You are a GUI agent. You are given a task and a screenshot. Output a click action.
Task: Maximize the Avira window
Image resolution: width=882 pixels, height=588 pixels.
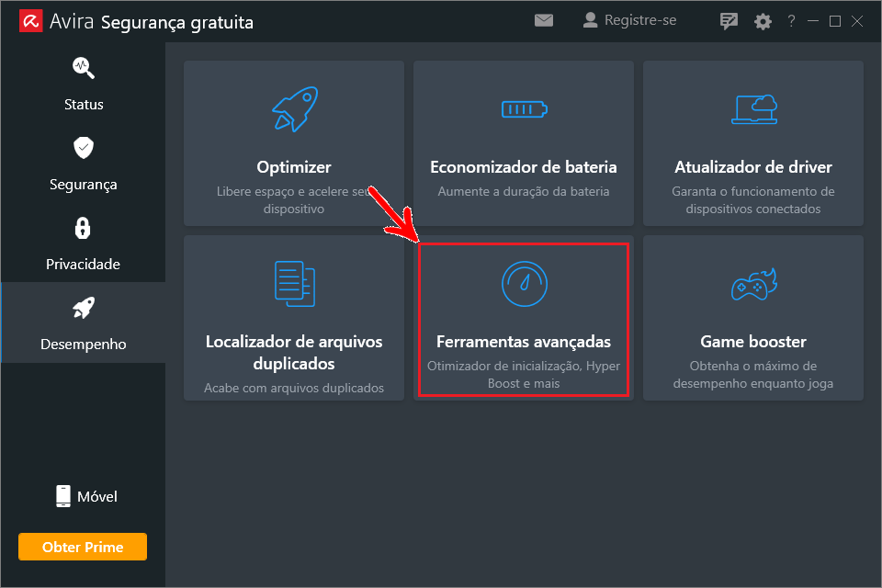[835, 21]
